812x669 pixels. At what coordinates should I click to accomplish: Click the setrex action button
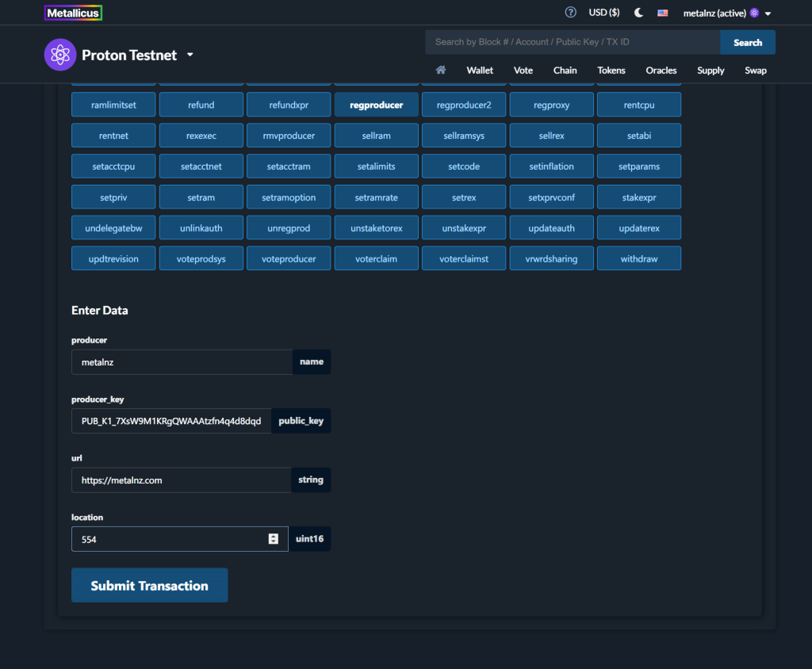[464, 197]
